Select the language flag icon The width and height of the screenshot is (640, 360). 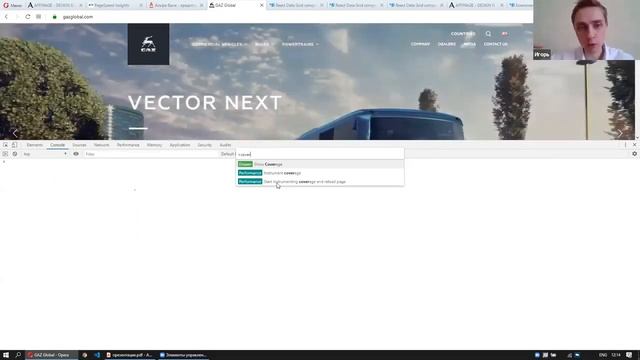point(504,33)
